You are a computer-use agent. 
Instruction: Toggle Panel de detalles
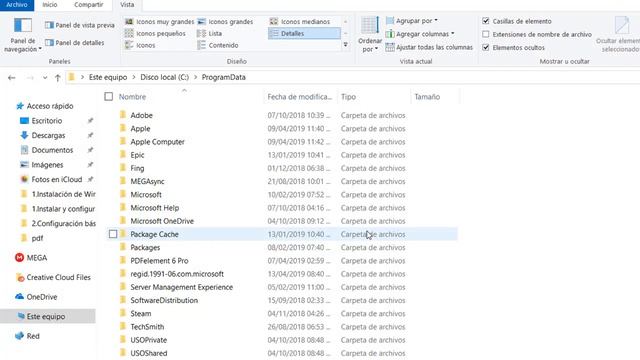tap(75, 43)
